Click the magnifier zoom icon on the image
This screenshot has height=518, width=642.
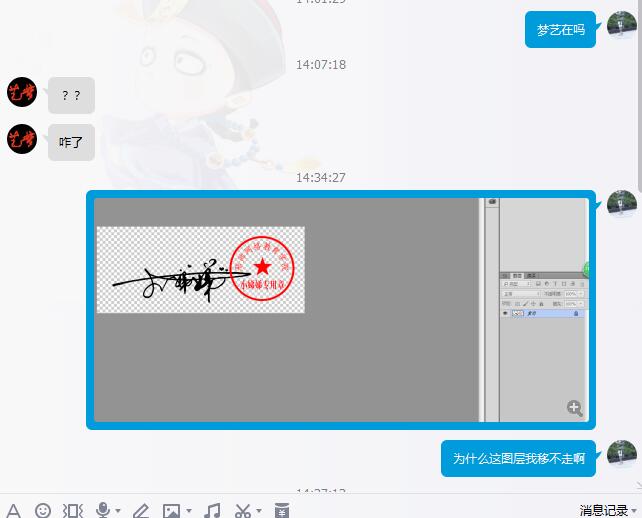coord(574,407)
